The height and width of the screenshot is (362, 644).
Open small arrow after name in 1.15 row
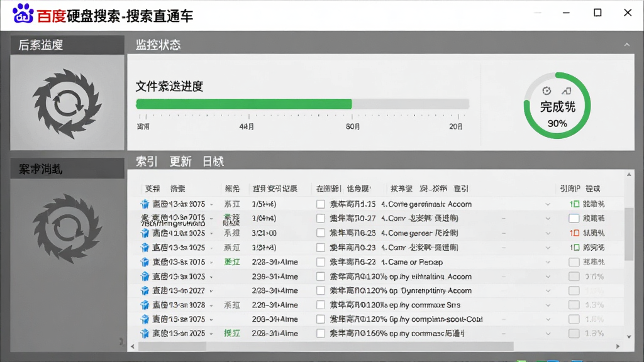pos(211,204)
